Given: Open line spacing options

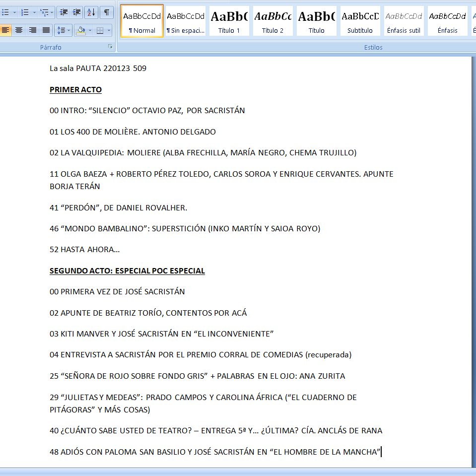Looking at the screenshot, I should [x=61, y=30].
